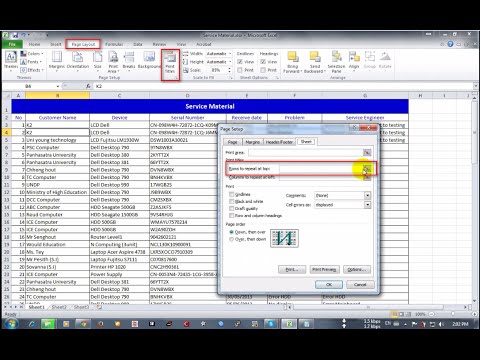Switch to Page Layout view in status bar

click(x=401, y=314)
